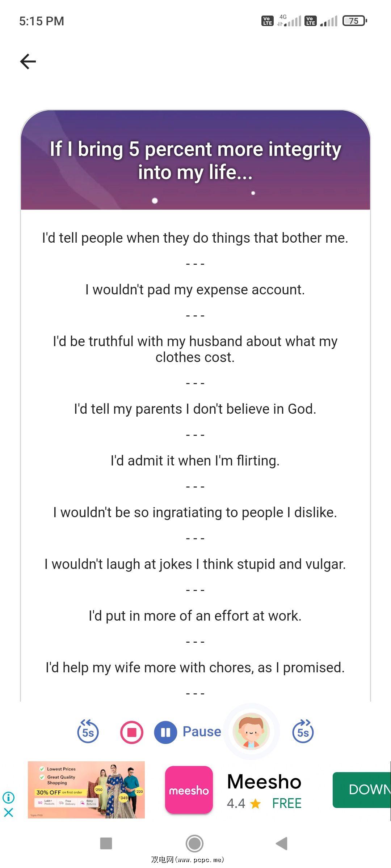
Task: Tap the line about flirting
Action: (195, 461)
